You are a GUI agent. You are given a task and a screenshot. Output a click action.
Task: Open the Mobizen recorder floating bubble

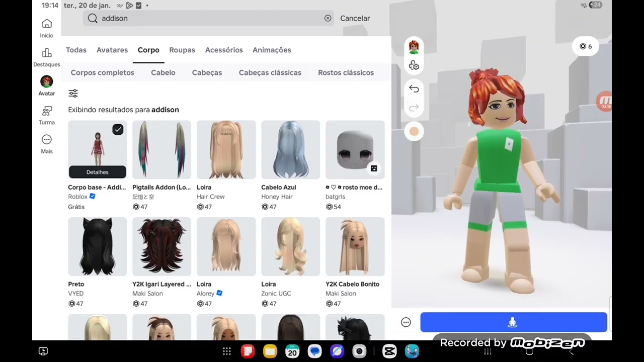click(x=604, y=101)
